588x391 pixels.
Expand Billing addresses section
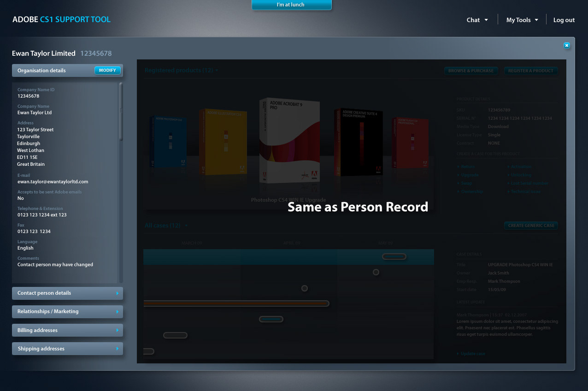[x=67, y=330]
